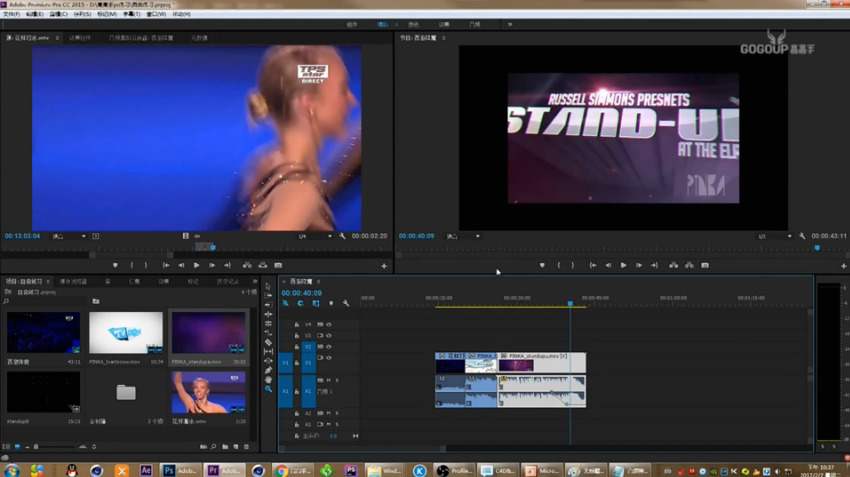Open timeline display settings wrench
850x477 pixels.
pos(346,304)
